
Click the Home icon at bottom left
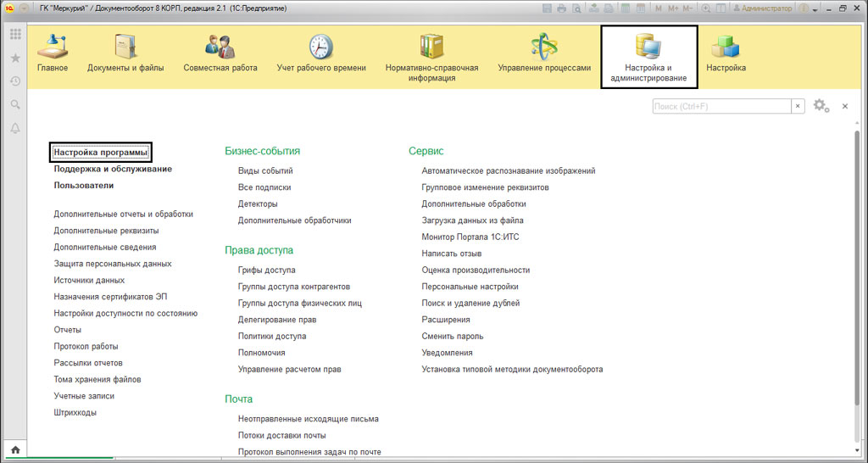click(15, 449)
